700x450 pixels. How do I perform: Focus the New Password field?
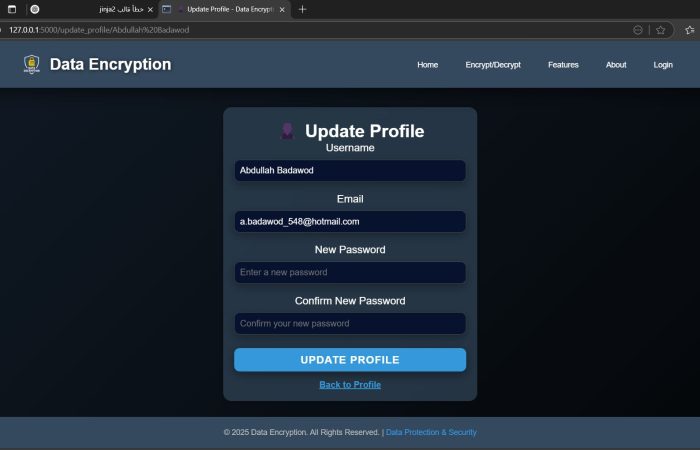350,272
